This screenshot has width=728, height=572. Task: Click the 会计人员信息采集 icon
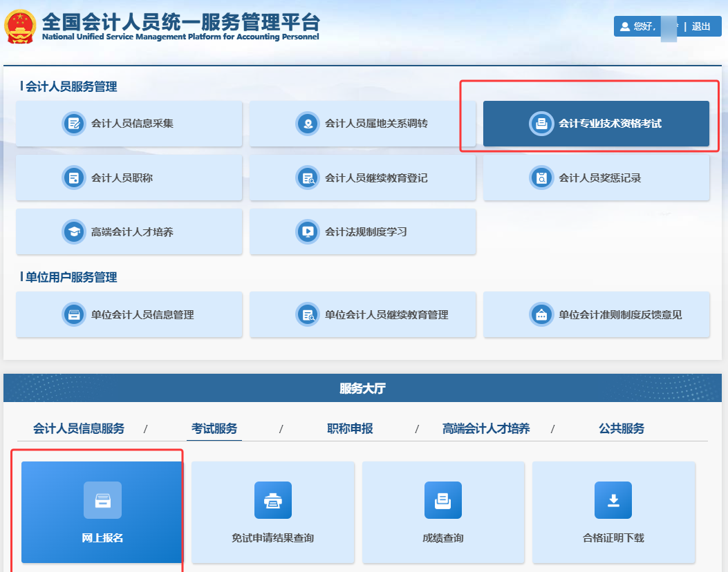[x=73, y=124]
